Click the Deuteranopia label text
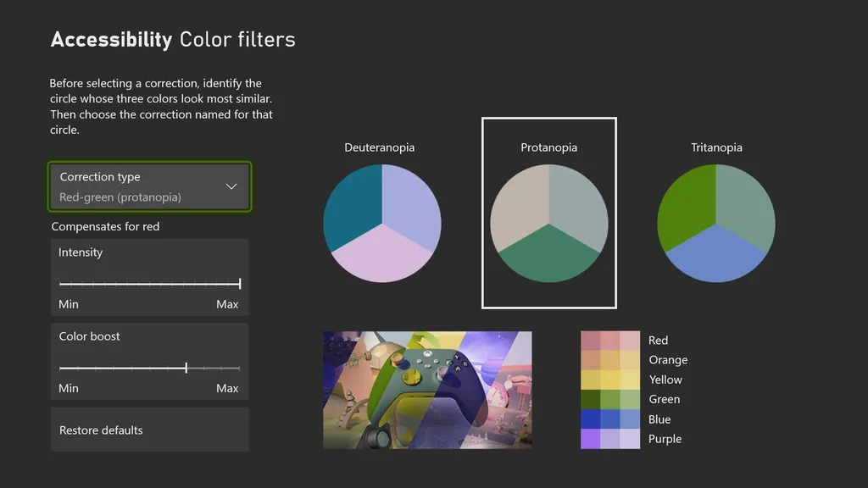868x488 pixels. click(379, 147)
